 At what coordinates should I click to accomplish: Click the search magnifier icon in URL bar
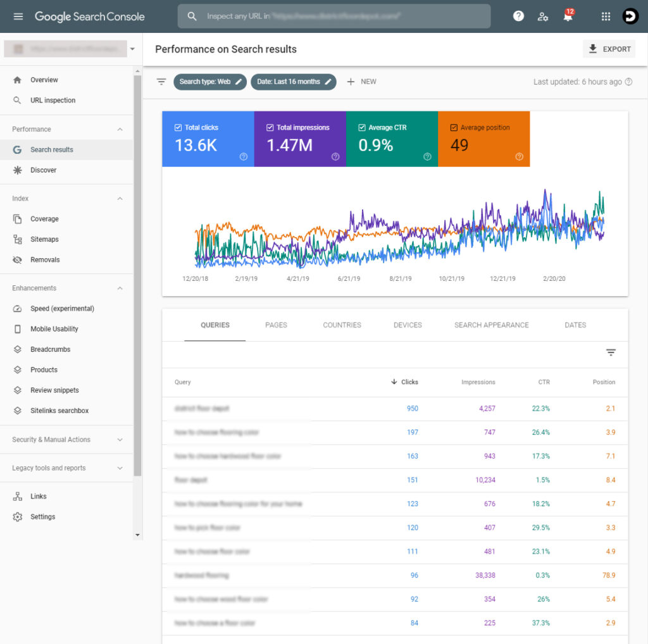(192, 16)
